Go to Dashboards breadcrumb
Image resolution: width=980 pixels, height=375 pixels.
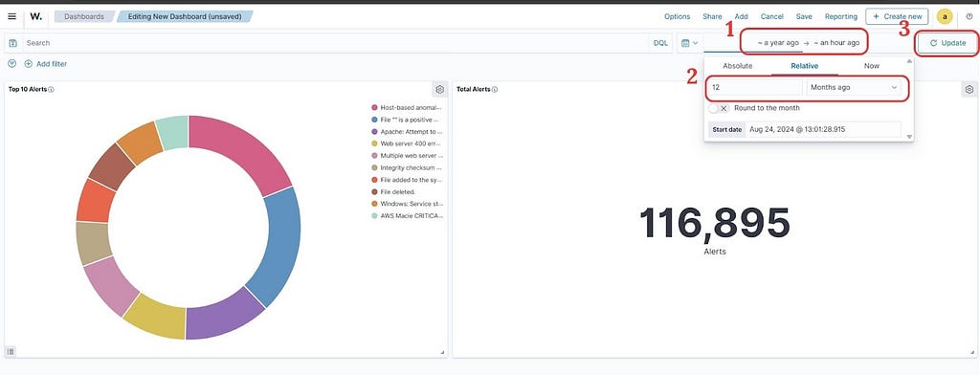[x=84, y=17]
